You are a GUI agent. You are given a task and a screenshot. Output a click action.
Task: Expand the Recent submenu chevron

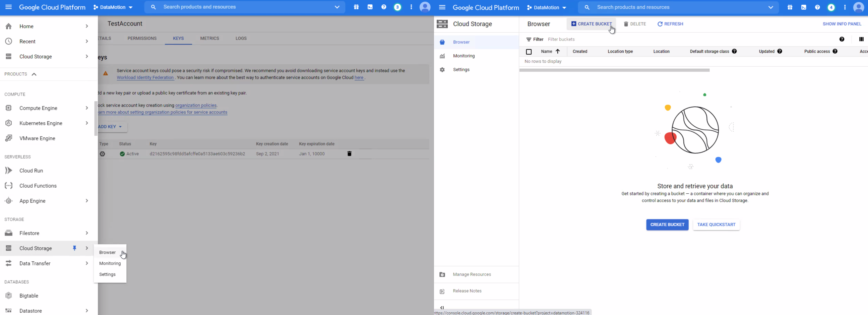point(86,42)
